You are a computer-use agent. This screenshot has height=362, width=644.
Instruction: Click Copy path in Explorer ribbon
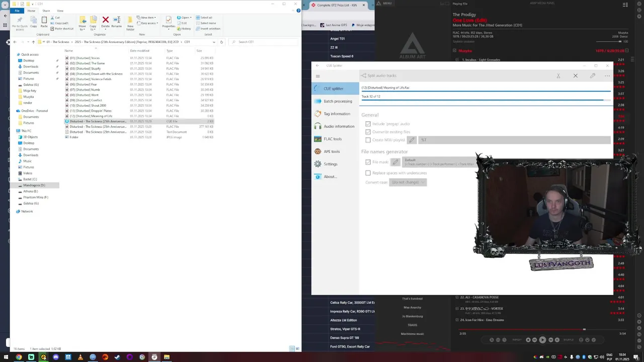click(x=59, y=23)
